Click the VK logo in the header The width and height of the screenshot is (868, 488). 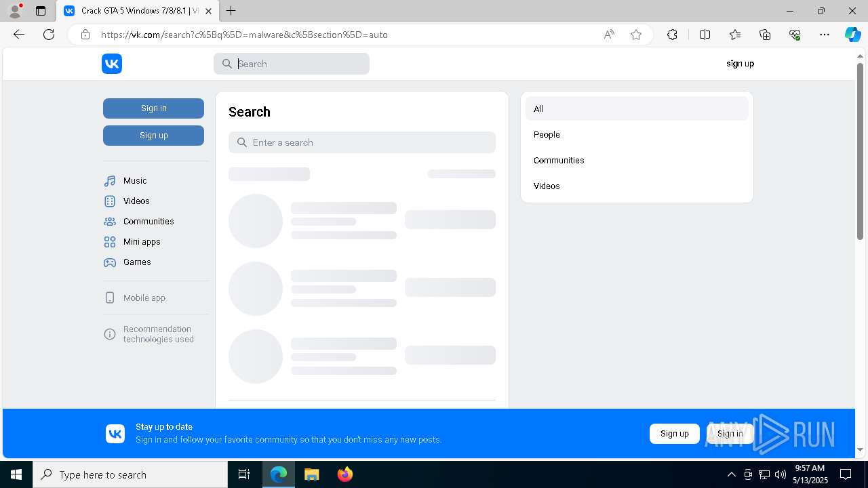[112, 64]
